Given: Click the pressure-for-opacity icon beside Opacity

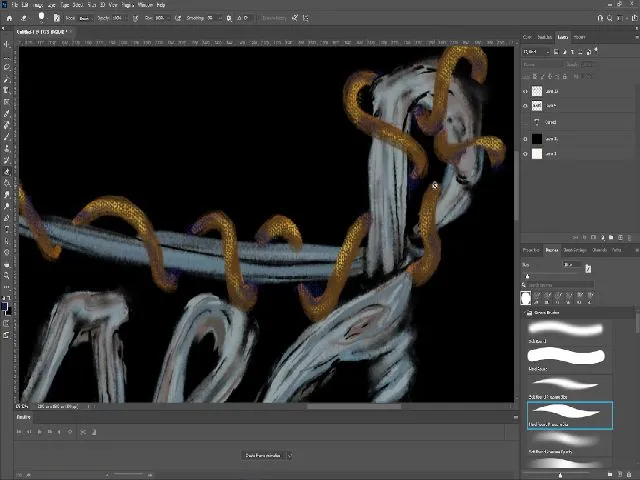Looking at the screenshot, I should point(136,18).
